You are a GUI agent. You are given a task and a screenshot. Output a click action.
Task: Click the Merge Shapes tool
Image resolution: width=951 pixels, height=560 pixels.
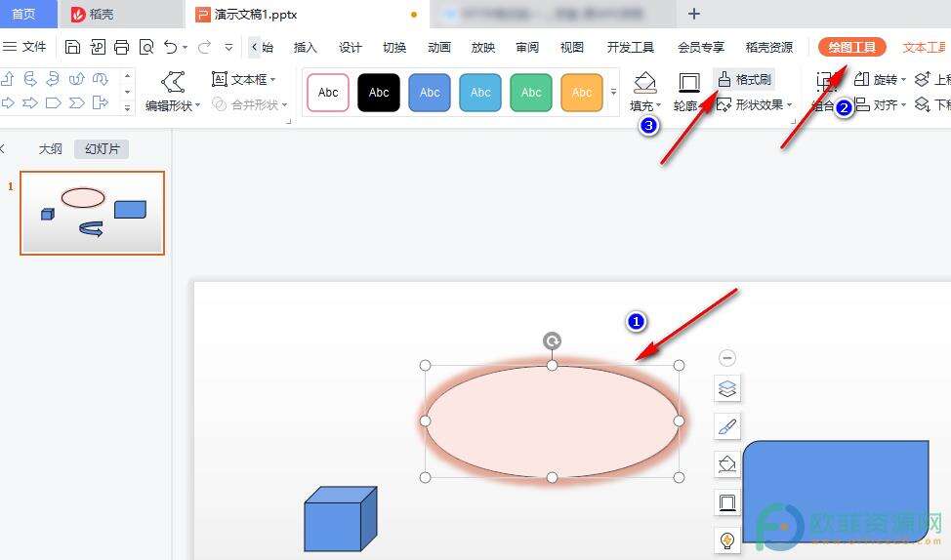click(250, 104)
